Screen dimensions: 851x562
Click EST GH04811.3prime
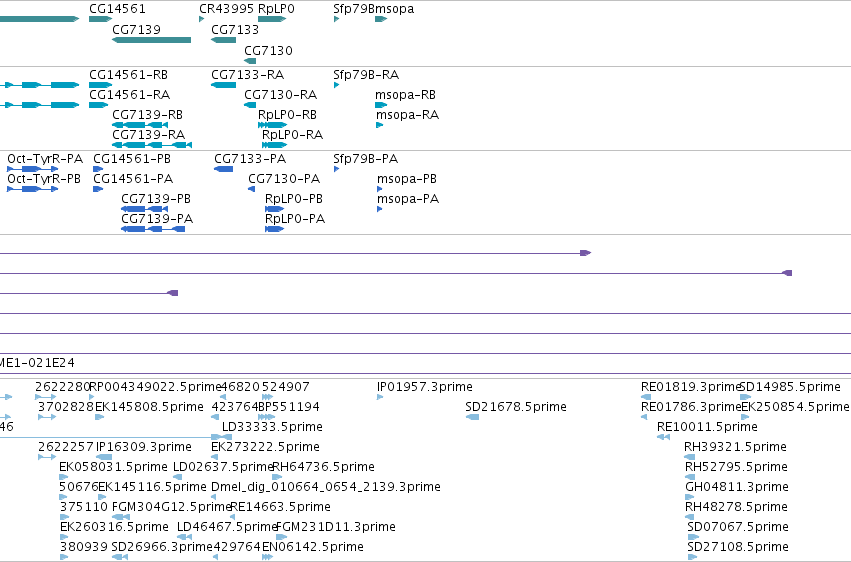pyautogui.click(x=736, y=487)
